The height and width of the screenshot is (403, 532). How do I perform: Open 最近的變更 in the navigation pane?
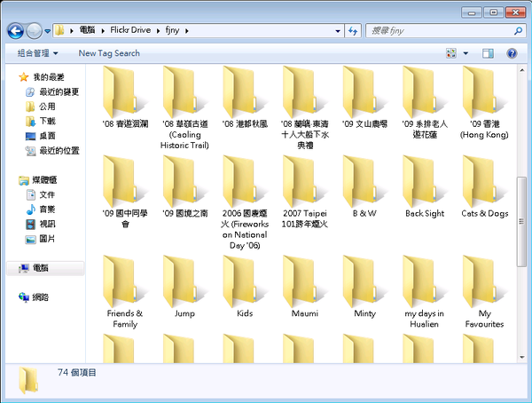(52, 91)
